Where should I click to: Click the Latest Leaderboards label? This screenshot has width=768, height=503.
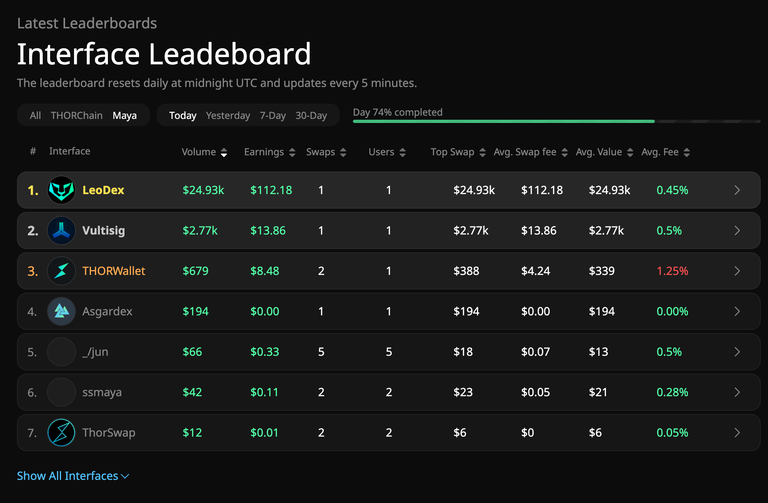87,23
